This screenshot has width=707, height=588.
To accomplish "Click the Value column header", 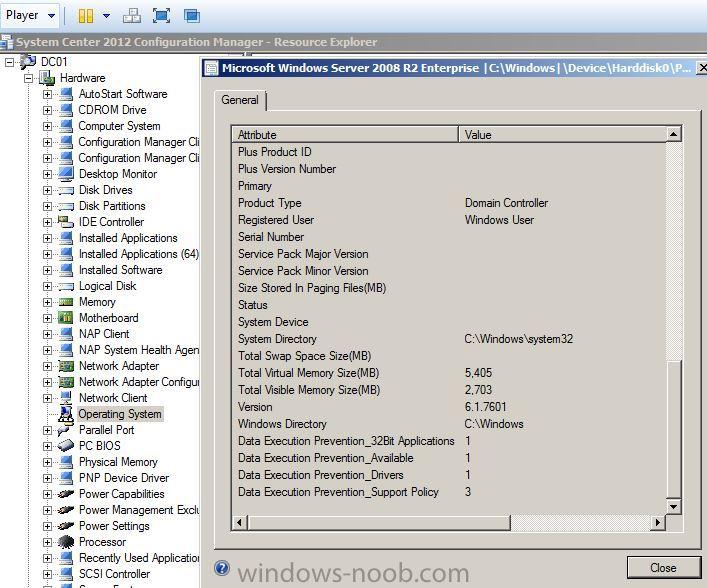I will pyautogui.click(x=562, y=134).
